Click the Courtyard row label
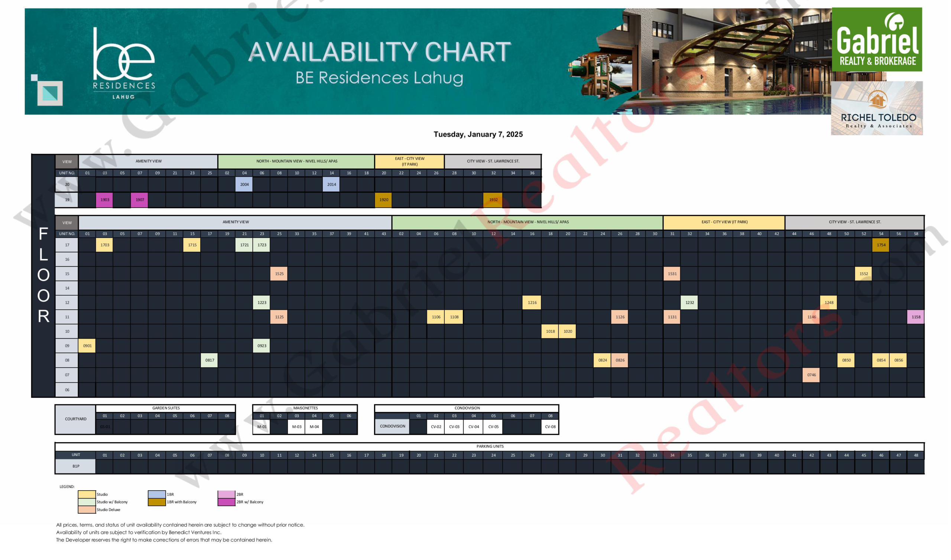 click(x=75, y=419)
